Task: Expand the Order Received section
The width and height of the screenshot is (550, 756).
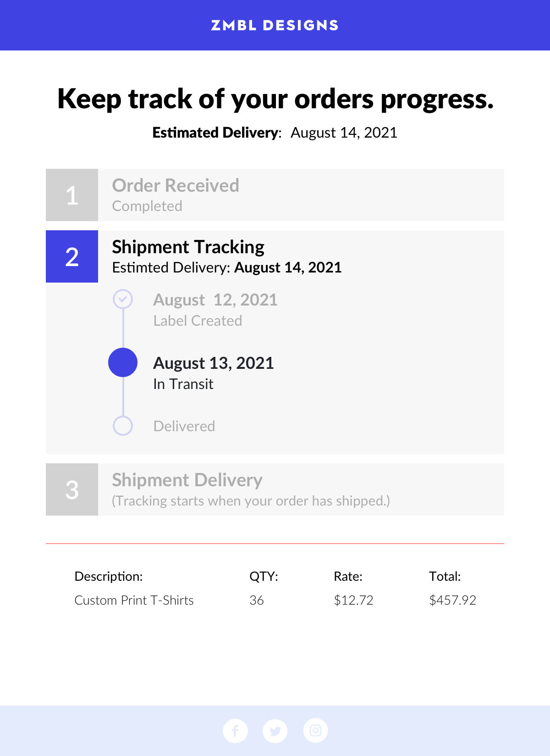Action: (275, 195)
